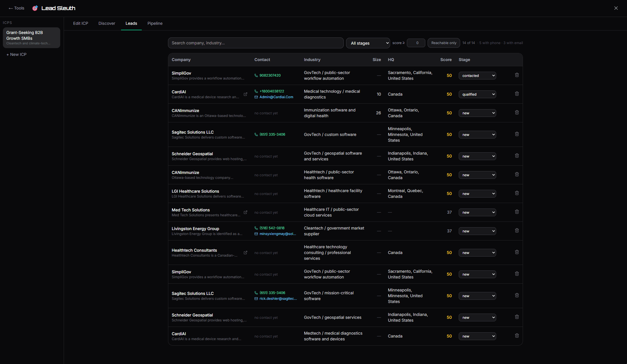Email Admin@Cardiai.Com
Image resolution: width=627 pixels, height=364 pixels.
point(276,97)
